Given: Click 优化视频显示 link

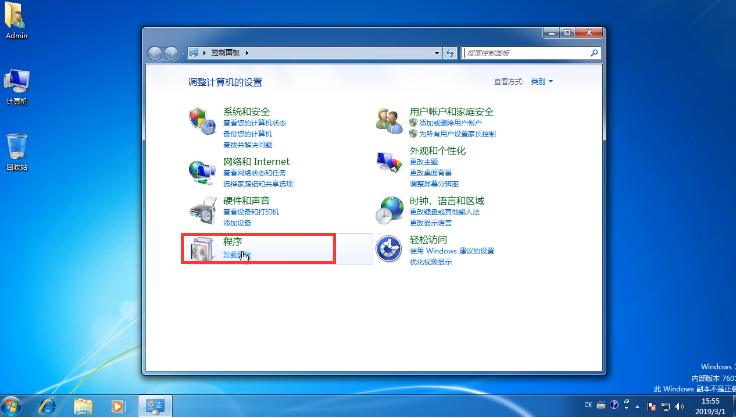Looking at the screenshot, I should [x=431, y=262].
